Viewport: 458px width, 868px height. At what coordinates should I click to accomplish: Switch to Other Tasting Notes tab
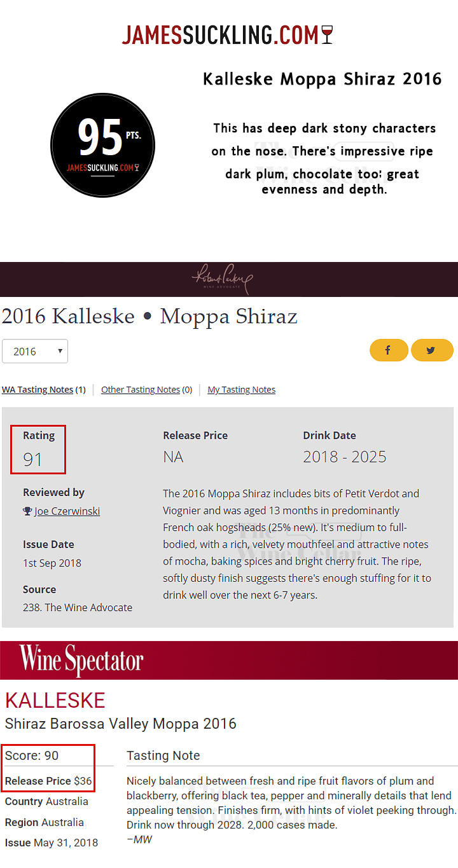click(141, 390)
